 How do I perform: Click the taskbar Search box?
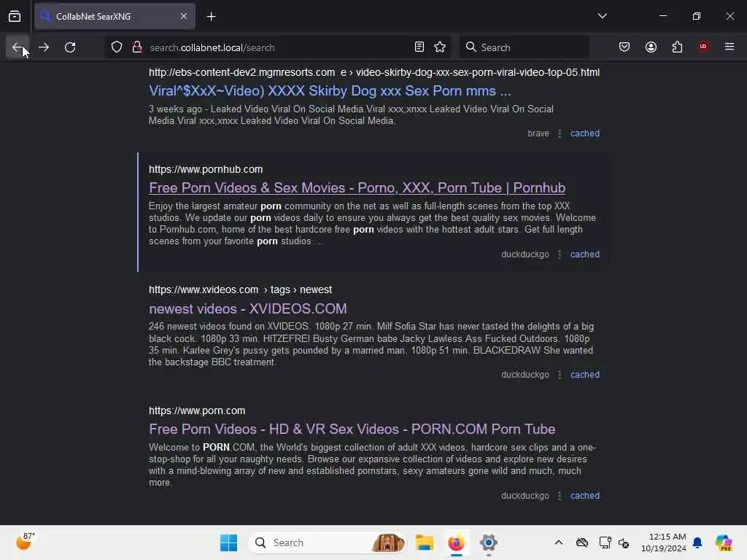328,542
